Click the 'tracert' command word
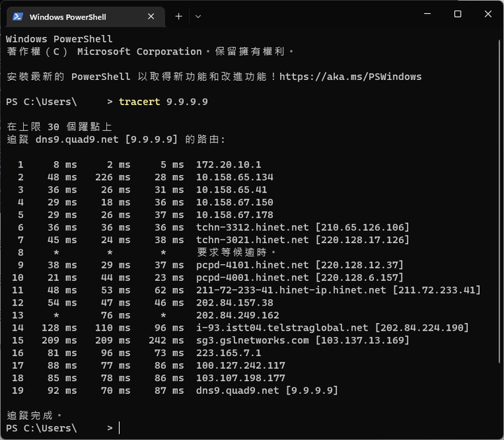Viewport: 504px width, 440px height. [x=139, y=102]
